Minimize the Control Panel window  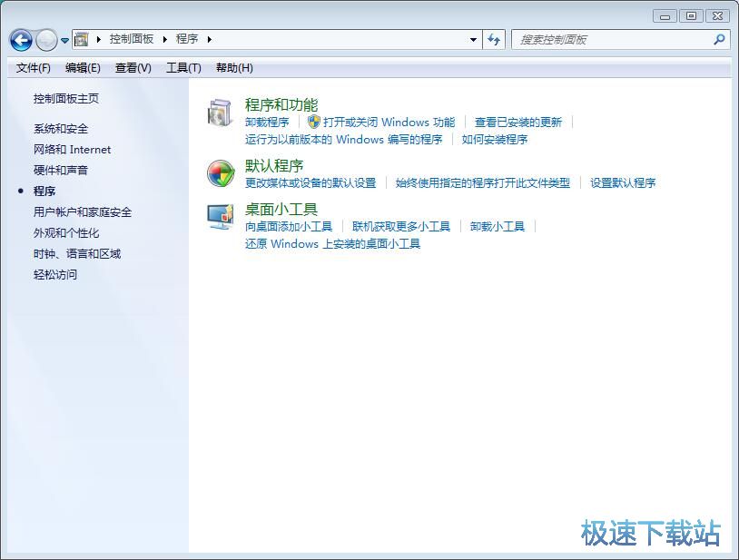coord(665,16)
